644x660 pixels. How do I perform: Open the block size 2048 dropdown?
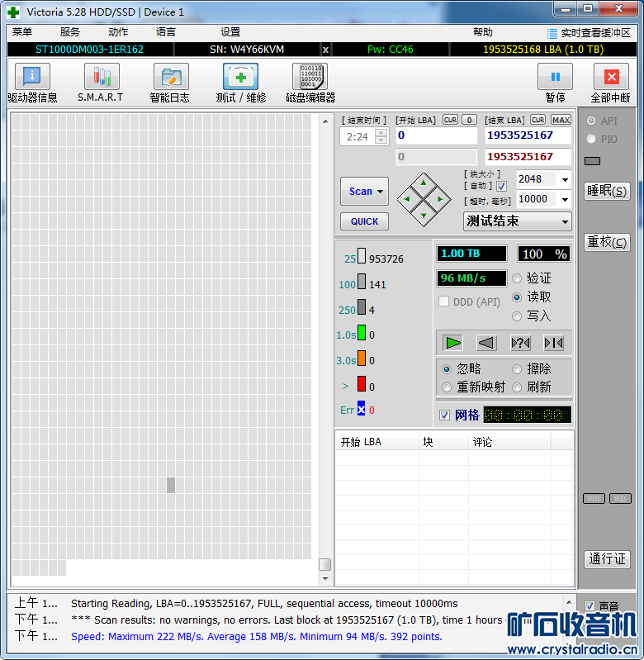pyautogui.click(x=565, y=180)
